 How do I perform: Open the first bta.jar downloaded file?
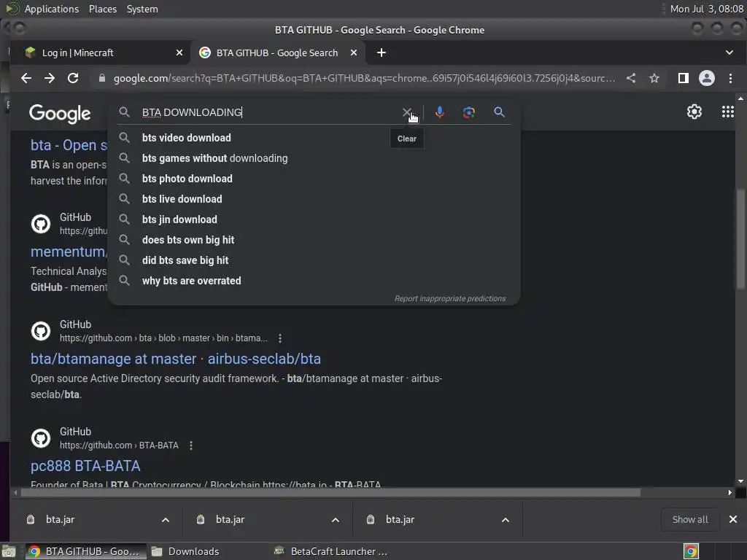[x=60, y=519]
